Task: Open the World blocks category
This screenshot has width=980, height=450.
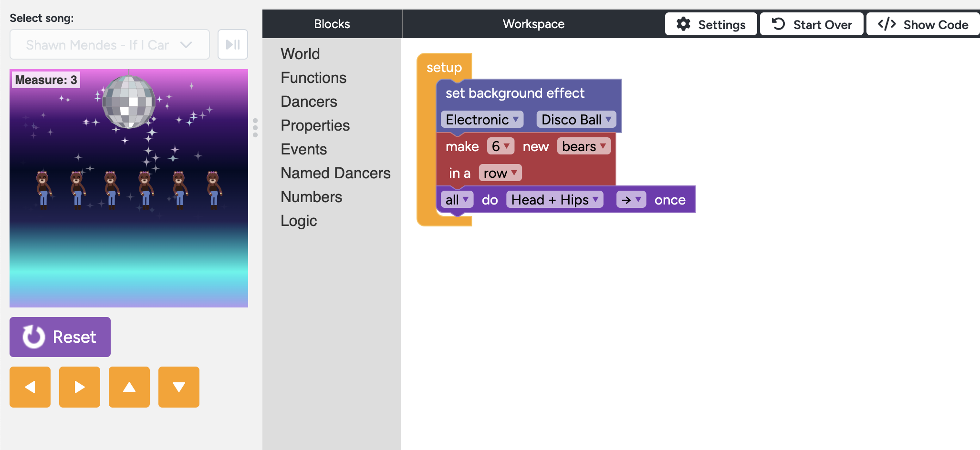Action: coord(300,54)
